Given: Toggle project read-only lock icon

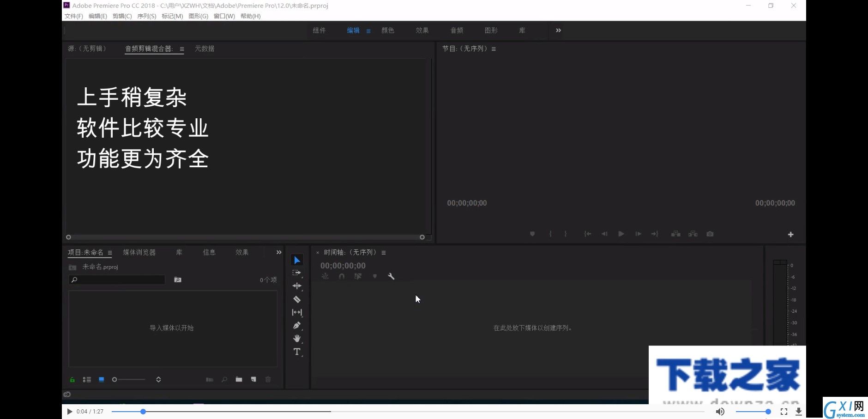Looking at the screenshot, I should click(72, 380).
